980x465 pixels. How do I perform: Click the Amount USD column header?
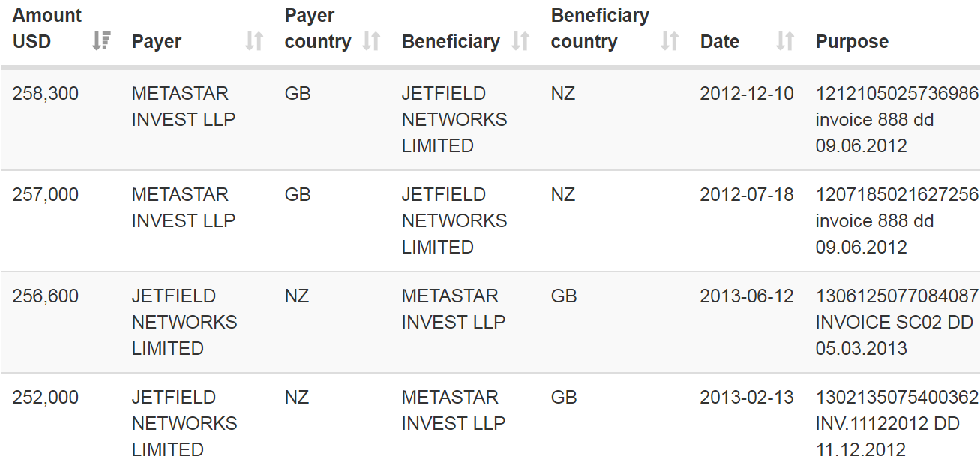[46, 28]
